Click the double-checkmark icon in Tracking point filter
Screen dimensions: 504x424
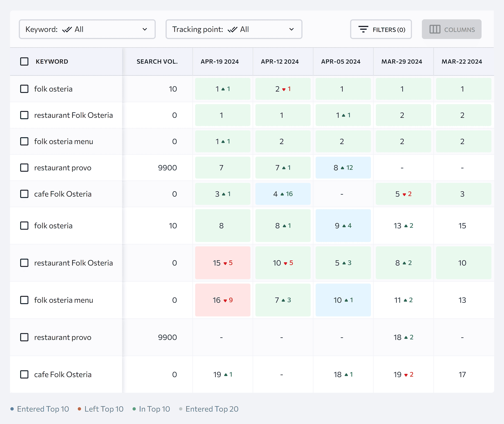(232, 29)
